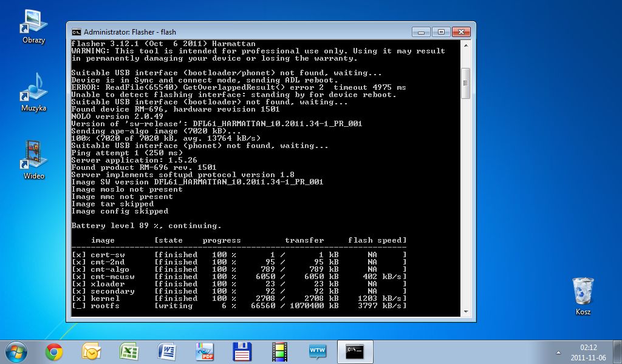This screenshot has width=622, height=364.
Task: Open the film strip video taskbar icon
Action: (x=279, y=352)
